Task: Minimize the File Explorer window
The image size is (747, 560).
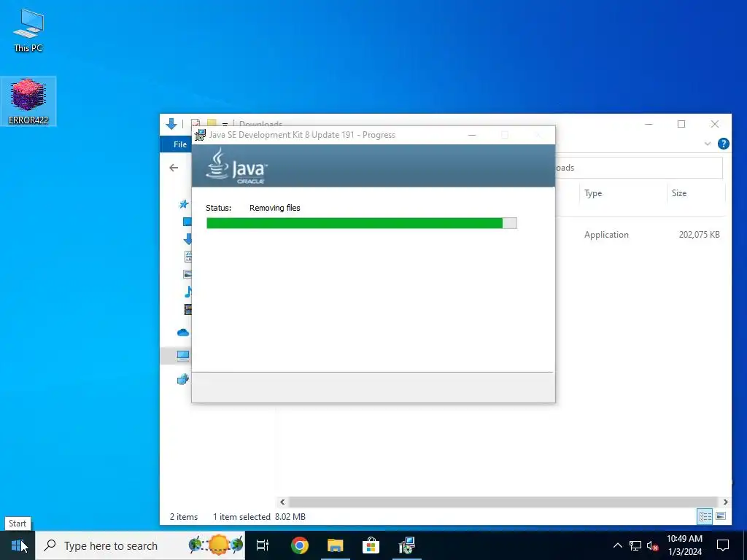Action: pos(649,124)
